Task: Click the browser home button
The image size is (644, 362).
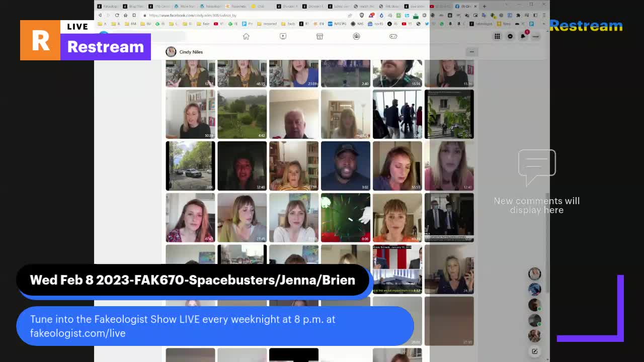Action: [125, 16]
